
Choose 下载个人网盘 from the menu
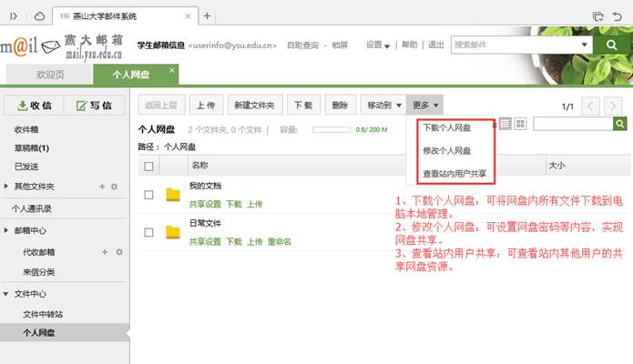click(x=448, y=128)
